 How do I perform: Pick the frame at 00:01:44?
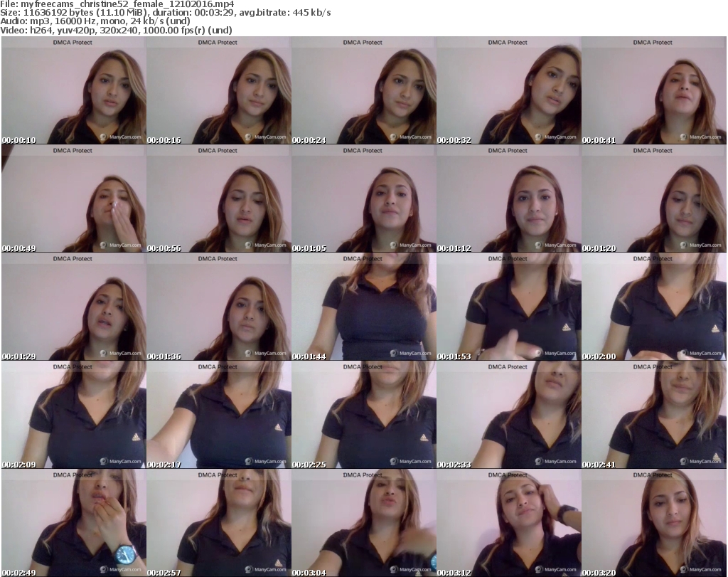tap(363, 307)
